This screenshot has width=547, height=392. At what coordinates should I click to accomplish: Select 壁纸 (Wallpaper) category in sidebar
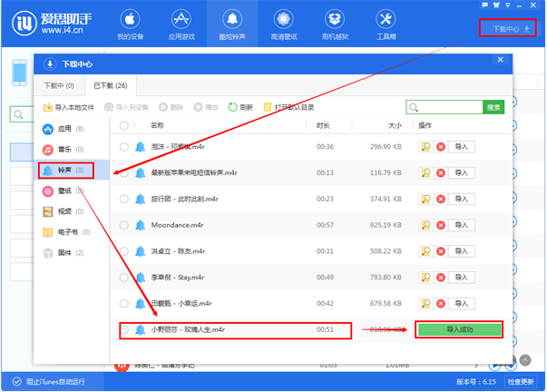pyautogui.click(x=64, y=190)
